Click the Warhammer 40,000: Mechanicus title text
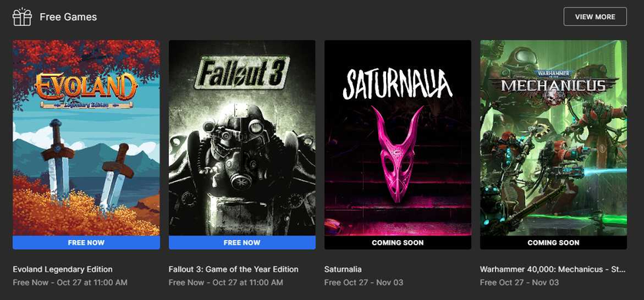Viewport: 644px width, 300px height. point(553,269)
